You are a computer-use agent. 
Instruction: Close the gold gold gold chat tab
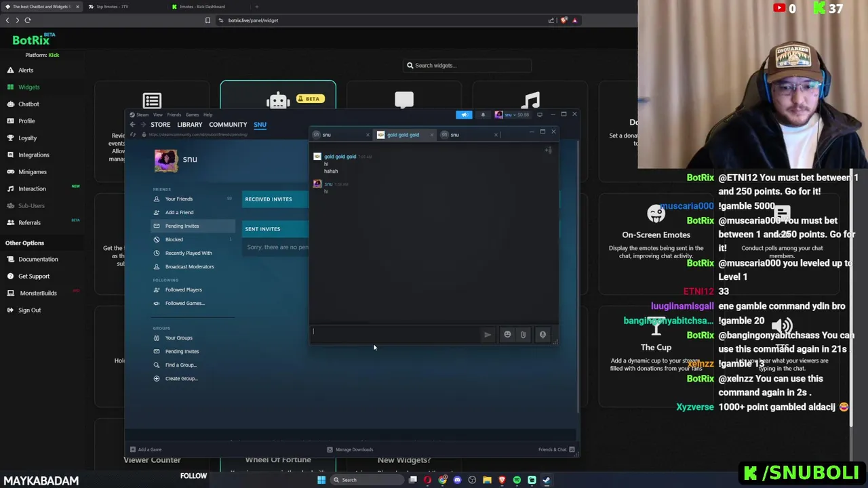pos(431,135)
